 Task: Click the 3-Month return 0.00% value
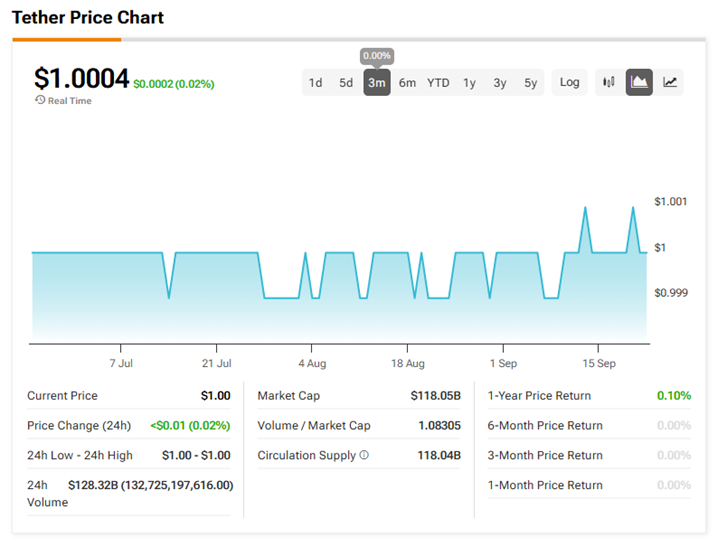(674, 455)
